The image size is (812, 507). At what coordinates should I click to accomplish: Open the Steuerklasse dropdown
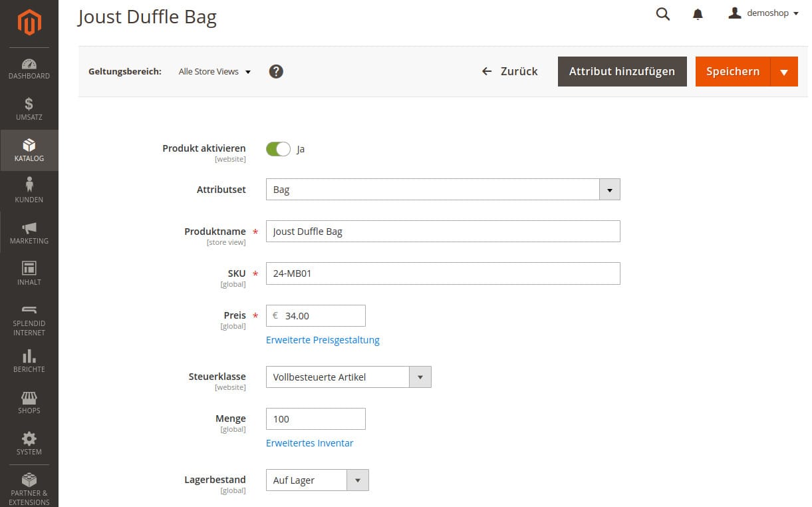click(420, 377)
